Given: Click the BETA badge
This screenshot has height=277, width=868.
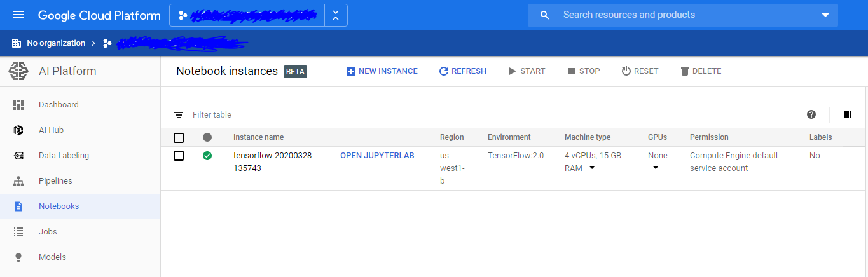Looking at the screenshot, I should [x=295, y=72].
